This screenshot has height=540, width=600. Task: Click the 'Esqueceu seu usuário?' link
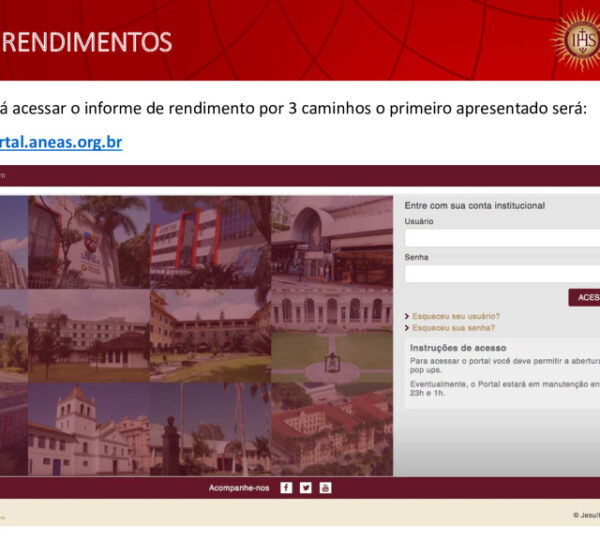coord(456,316)
